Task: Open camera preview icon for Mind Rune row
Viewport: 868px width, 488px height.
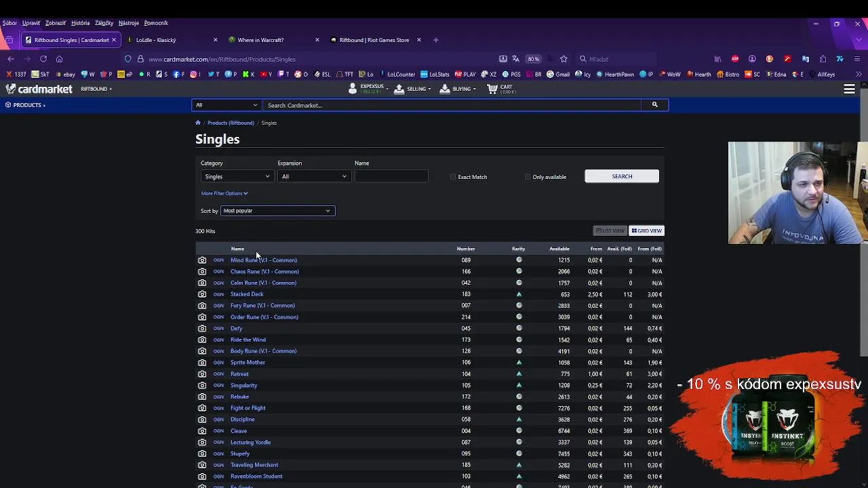Action: point(202,260)
